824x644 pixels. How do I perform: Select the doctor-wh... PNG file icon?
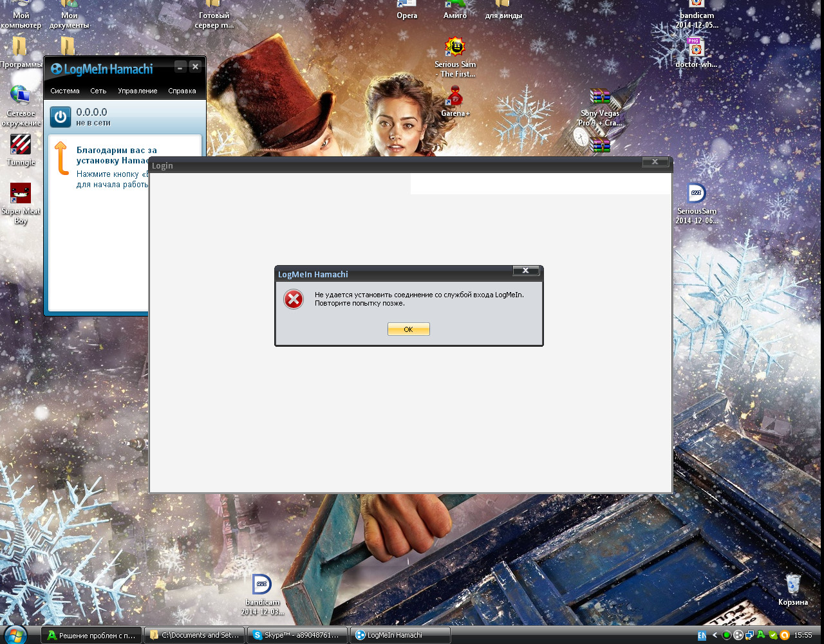tap(696, 53)
